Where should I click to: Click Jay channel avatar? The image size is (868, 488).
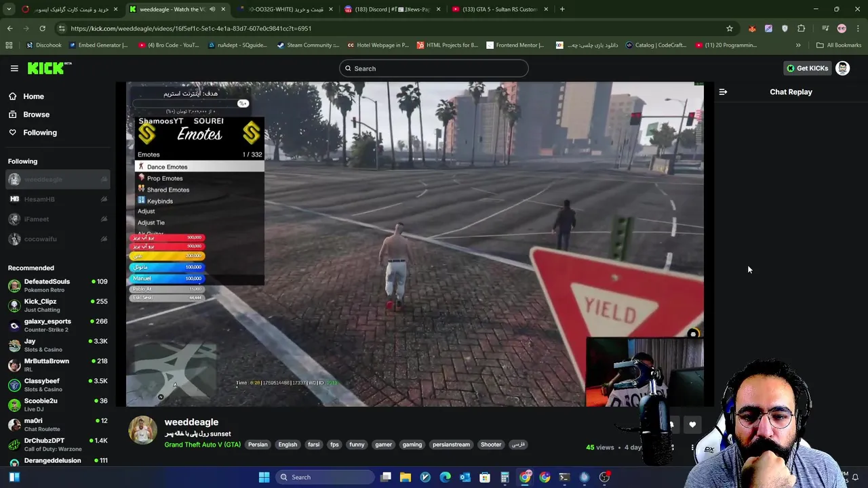(x=14, y=345)
